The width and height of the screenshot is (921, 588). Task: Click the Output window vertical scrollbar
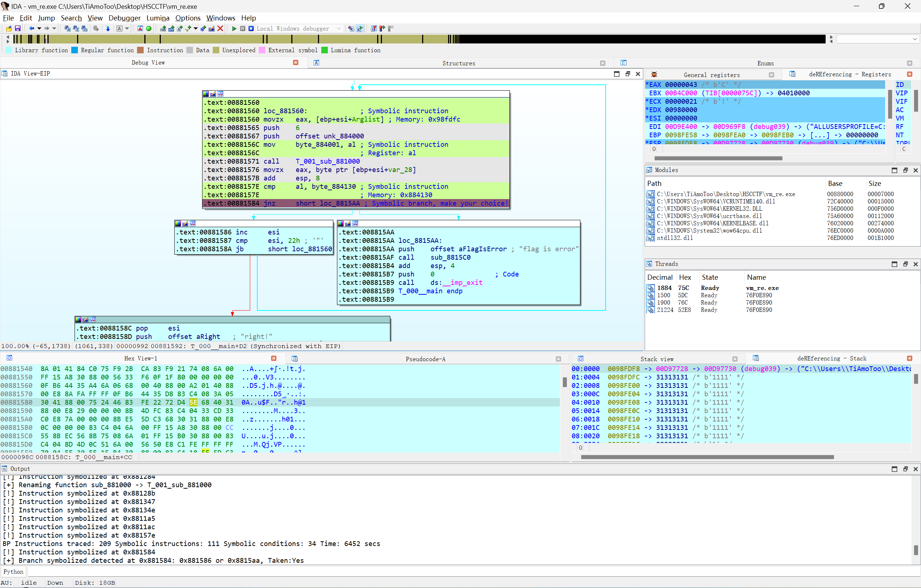coord(916,520)
